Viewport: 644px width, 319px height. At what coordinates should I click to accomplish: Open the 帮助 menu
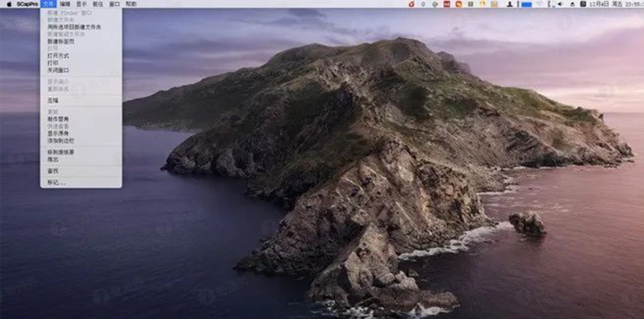pyautogui.click(x=131, y=4)
